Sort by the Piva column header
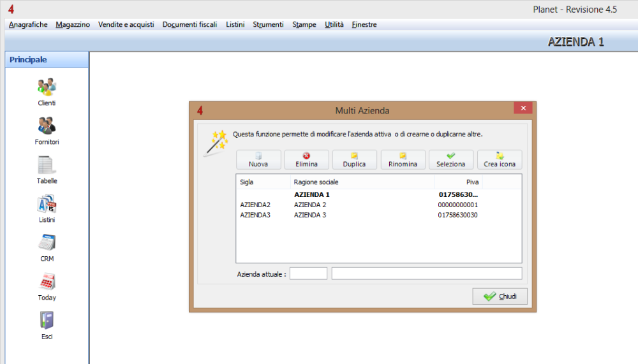Viewport: 638px width, 364px height. pos(459,182)
